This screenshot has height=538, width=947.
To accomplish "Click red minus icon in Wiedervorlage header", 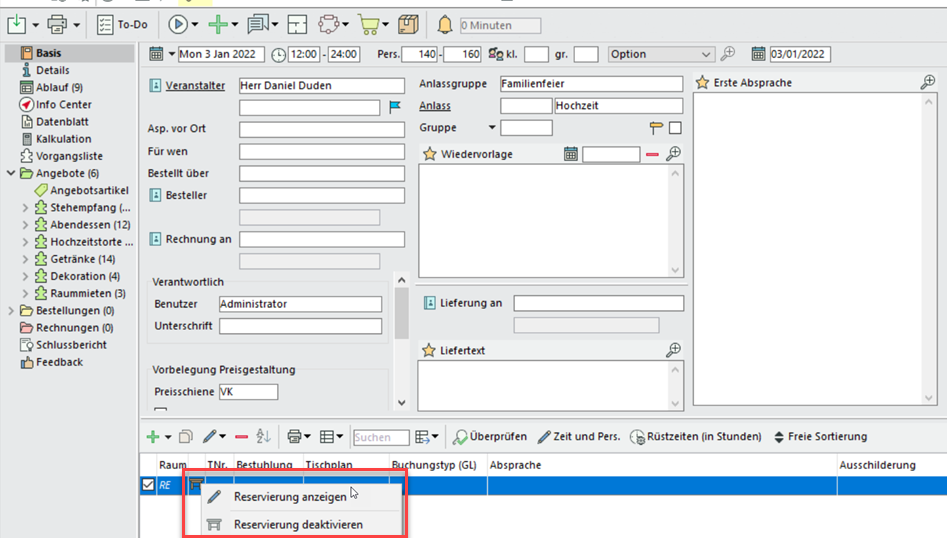I will click(652, 154).
